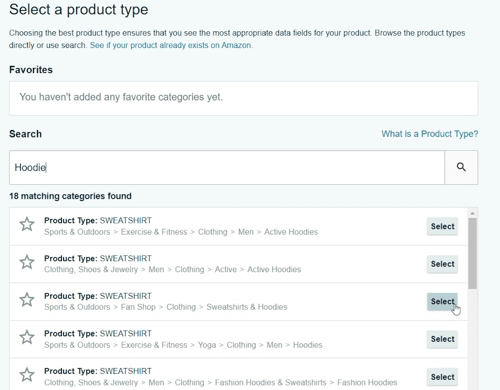The height and width of the screenshot is (390, 500).
Task: Click the scrollbar up arrow in results list
Action: (472, 213)
